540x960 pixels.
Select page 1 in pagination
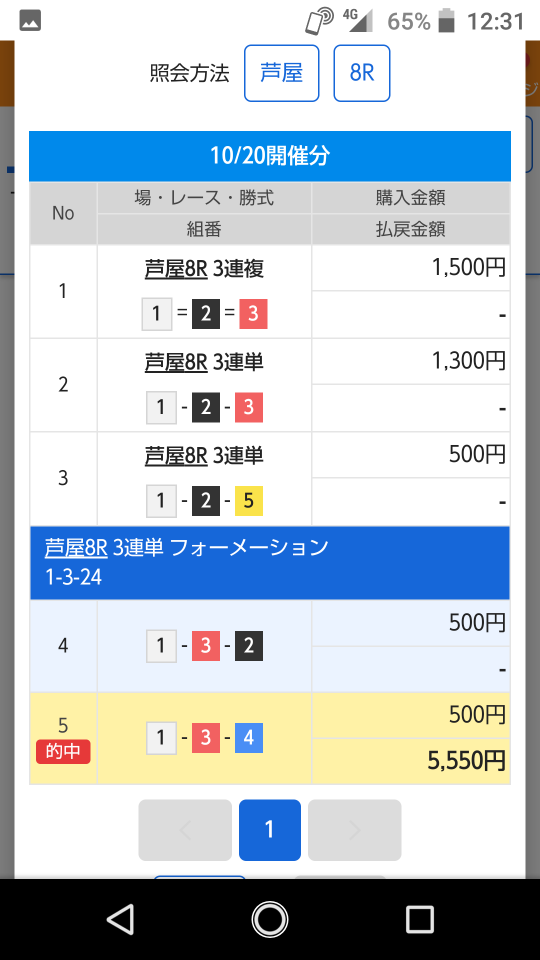point(269,830)
